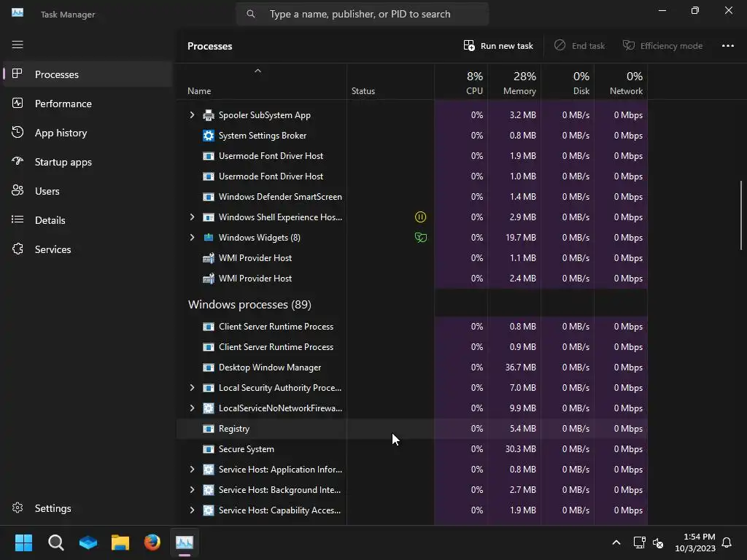Sort by the Status column header
747x560 pixels.
[x=391, y=82]
